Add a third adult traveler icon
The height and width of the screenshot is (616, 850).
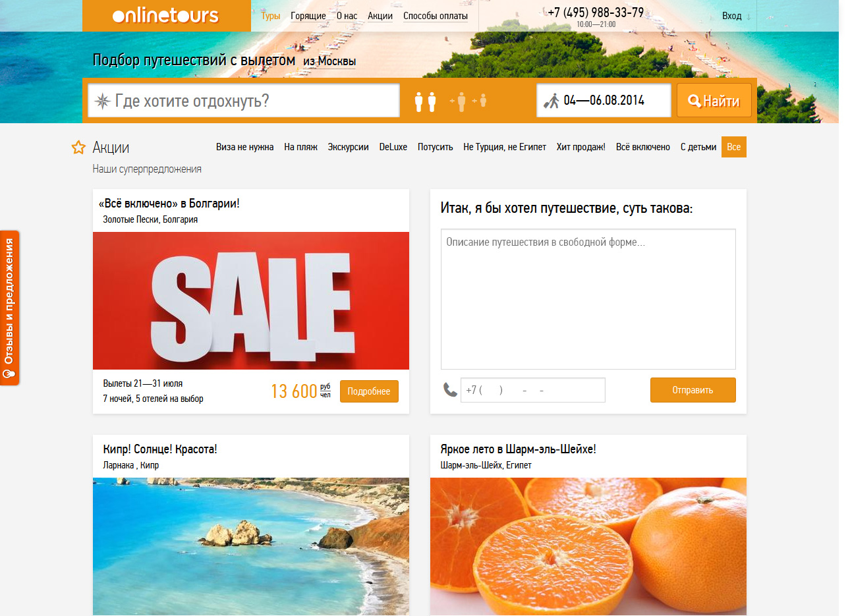(x=459, y=101)
